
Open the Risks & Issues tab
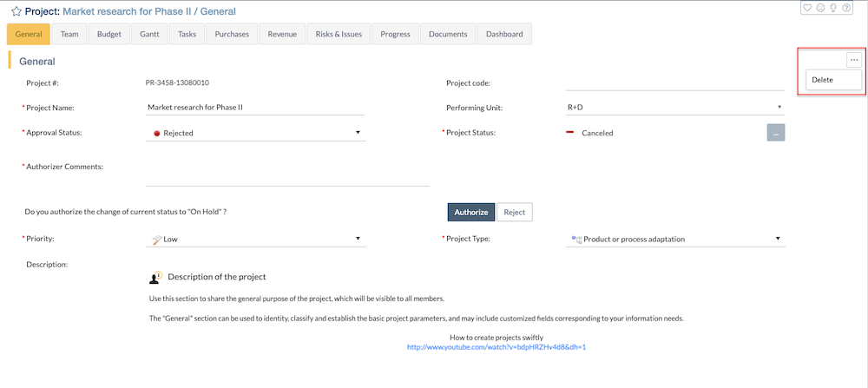pyautogui.click(x=339, y=34)
